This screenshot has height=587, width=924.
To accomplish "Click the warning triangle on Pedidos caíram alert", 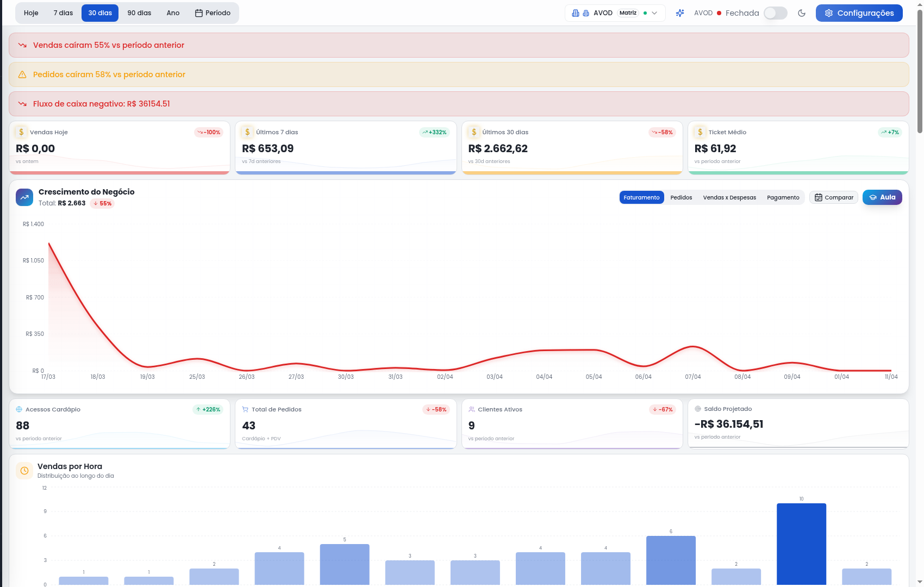I will 22,74.
